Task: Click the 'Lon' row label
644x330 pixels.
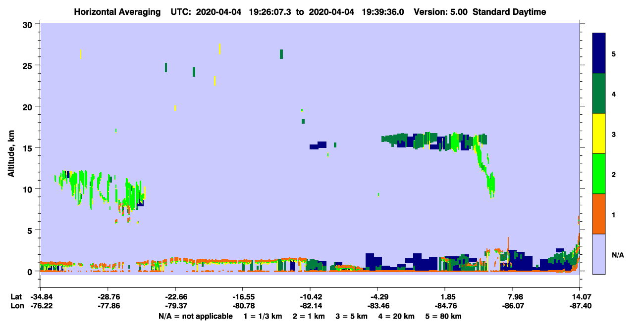Action: pyautogui.click(x=16, y=306)
